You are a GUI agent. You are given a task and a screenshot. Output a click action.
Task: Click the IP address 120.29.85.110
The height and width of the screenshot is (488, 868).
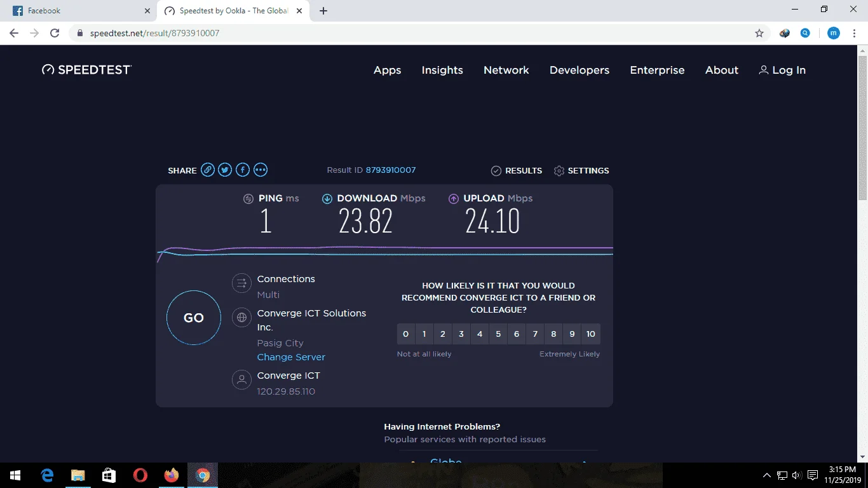click(286, 391)
